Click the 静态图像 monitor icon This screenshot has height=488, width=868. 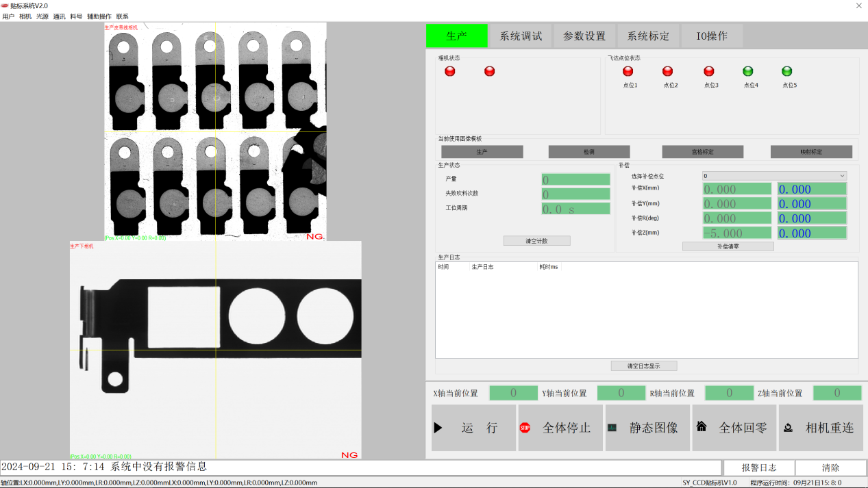pyautogui.click(x=612, y=428)
